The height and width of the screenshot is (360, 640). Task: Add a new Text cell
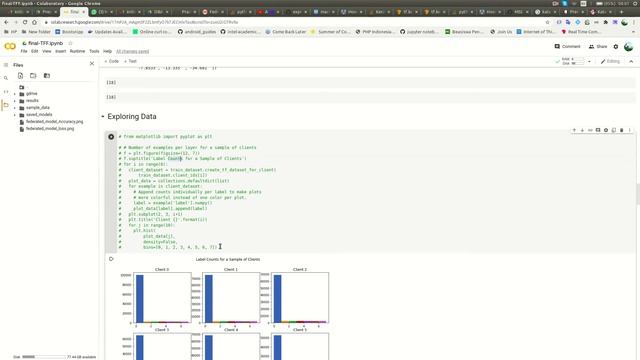(x=131, y=61)
